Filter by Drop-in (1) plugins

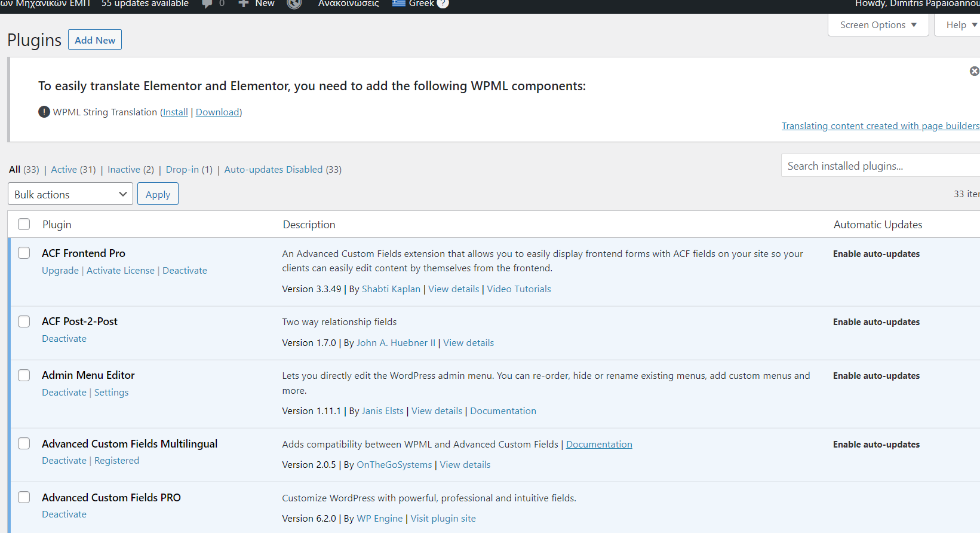click(189, 170)
